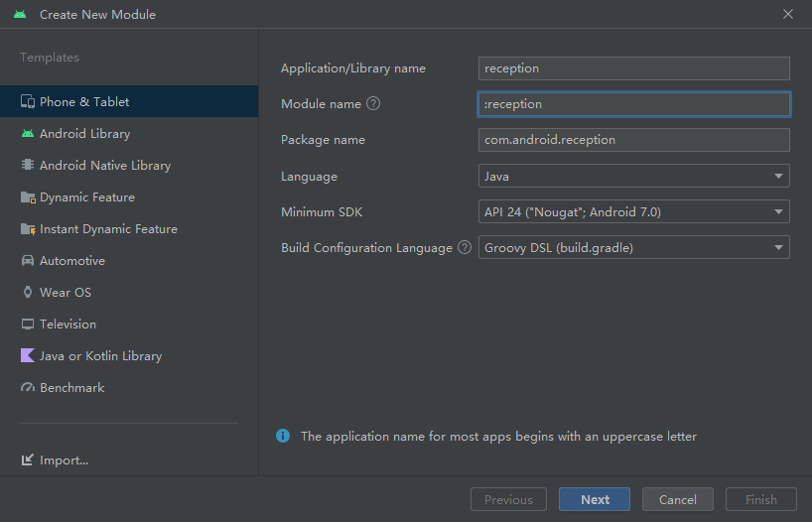Image resolution: width=812 pixels, height=522 pixels.
Task: Select the Android Library robot icon
Action: [28, 134]
